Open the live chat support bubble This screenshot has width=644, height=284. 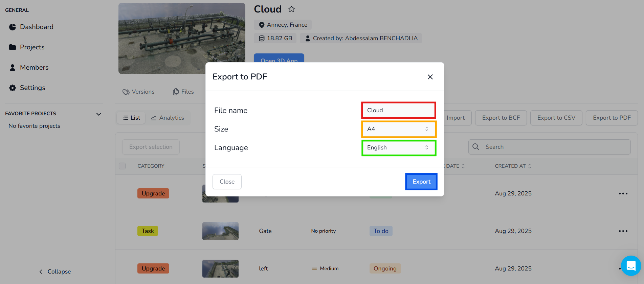[631, 266]
